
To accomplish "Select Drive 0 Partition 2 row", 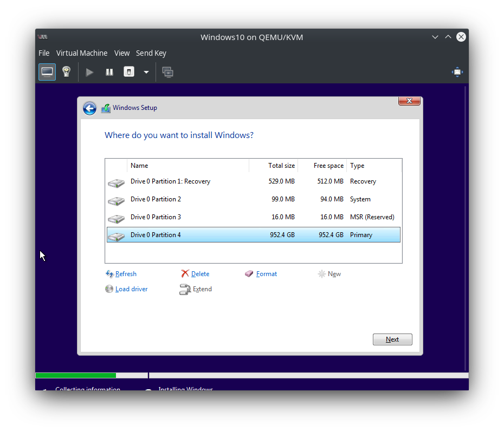I will 253,199.
